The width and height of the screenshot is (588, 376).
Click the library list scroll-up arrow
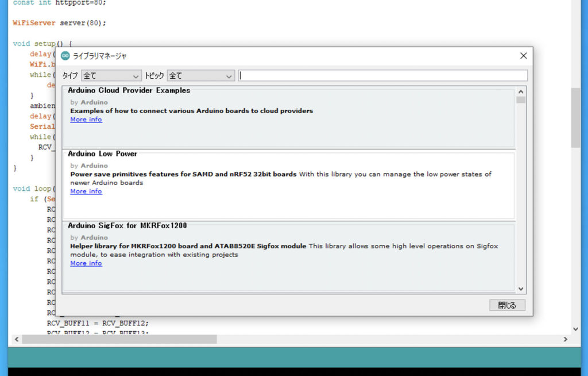click(521, 91)
